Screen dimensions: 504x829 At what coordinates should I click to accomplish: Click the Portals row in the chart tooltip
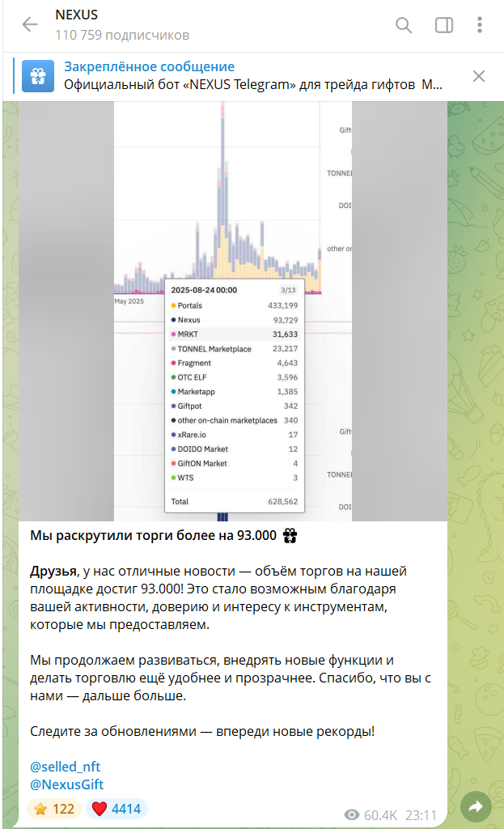click(x=235, y=305)
